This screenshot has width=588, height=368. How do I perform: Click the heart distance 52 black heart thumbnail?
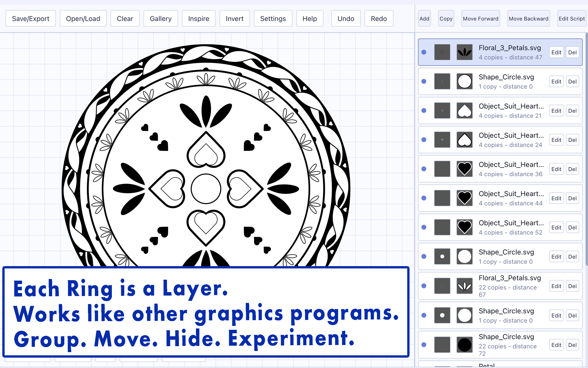coord(464,227)
